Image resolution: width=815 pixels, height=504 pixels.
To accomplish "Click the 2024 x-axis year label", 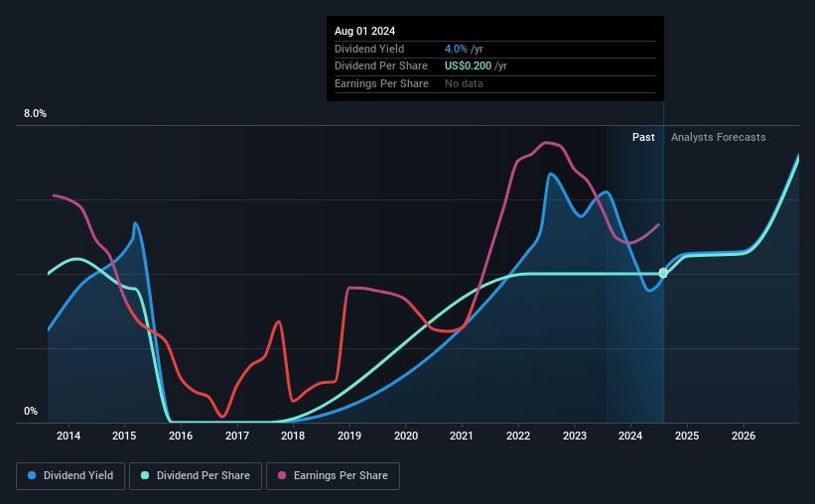I will [x=630, y=436].
